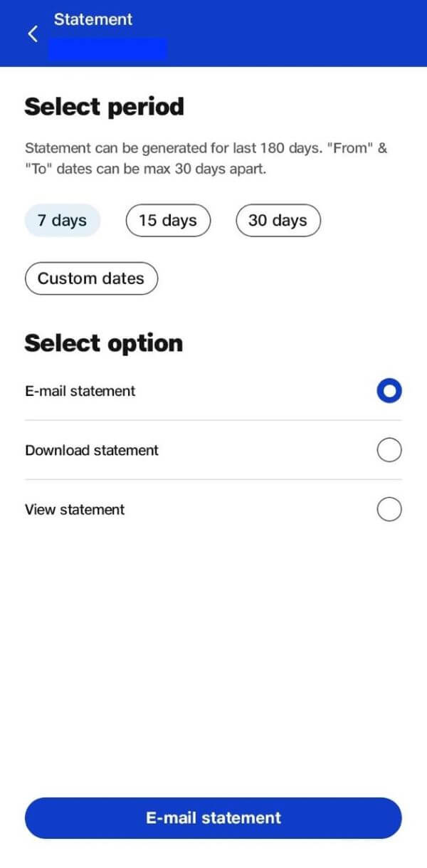
Task: Tap the Select period heading
Action: point(104,106)
